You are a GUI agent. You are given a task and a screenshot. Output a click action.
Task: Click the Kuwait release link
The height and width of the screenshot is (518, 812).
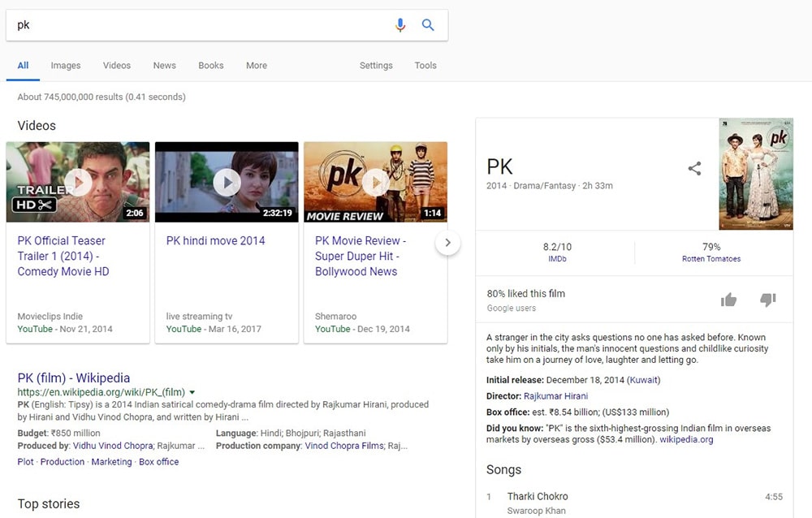coord(644,380)
